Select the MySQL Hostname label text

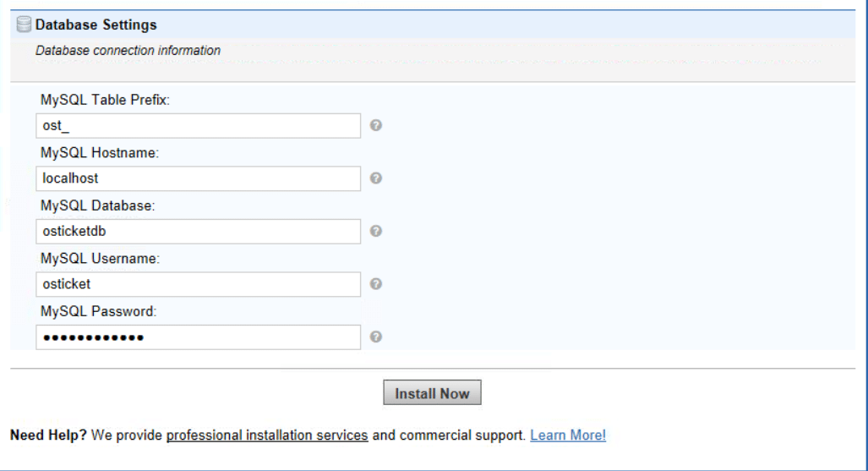click(x=100, y=153)
